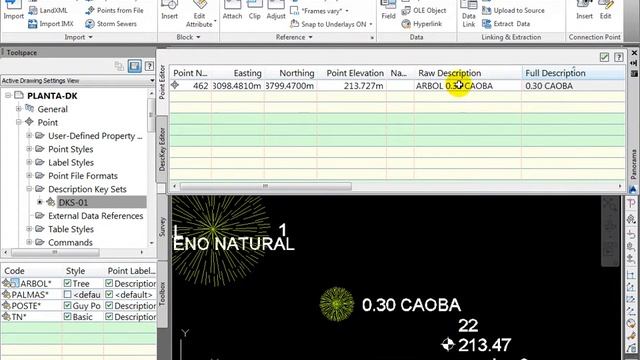Expand the General tree node
640x360 pixels.
18,109
